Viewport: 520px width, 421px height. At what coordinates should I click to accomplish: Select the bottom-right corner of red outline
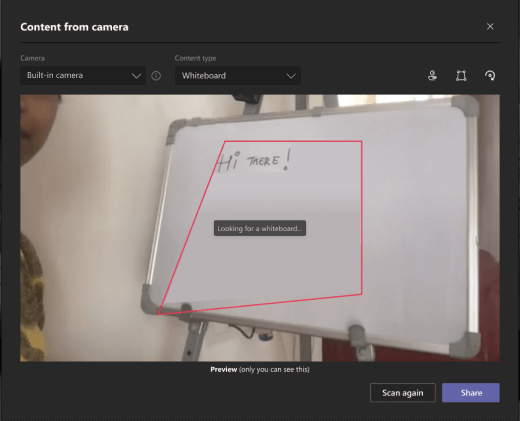[362, 294]
